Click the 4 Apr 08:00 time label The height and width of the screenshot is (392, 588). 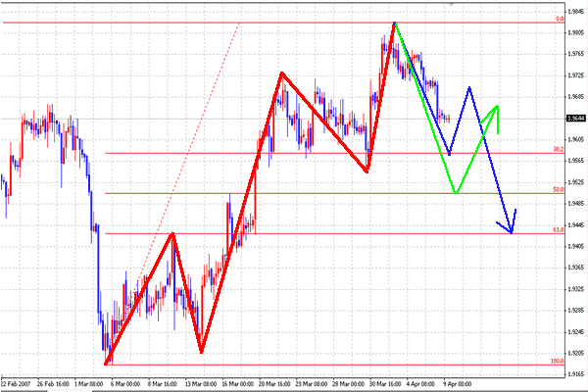click(420, 384)
